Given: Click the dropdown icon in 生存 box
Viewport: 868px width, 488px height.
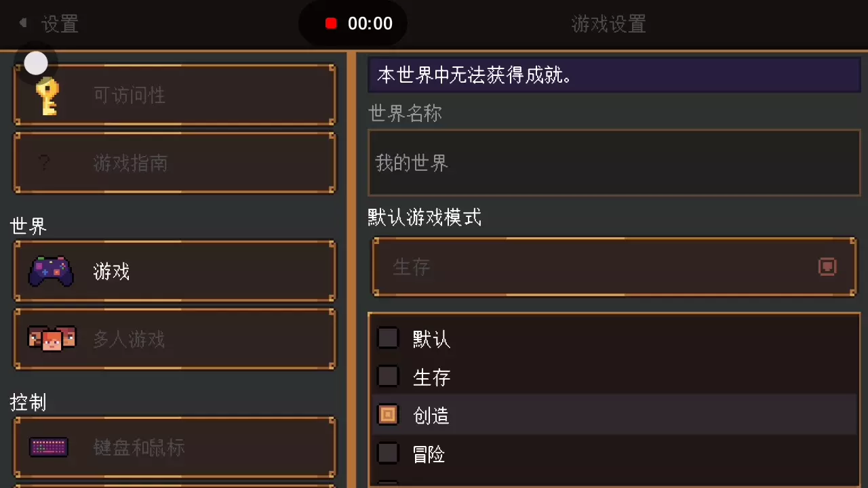Looking at the screenshot, I should point(827,266).
